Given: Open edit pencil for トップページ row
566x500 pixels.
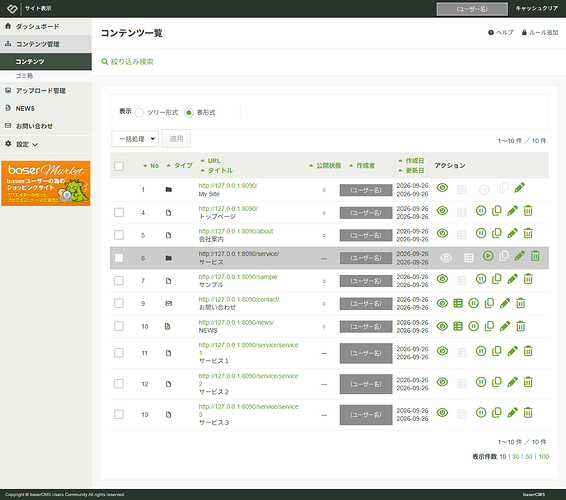Looking at the screenshot, I should click(512, 211).
